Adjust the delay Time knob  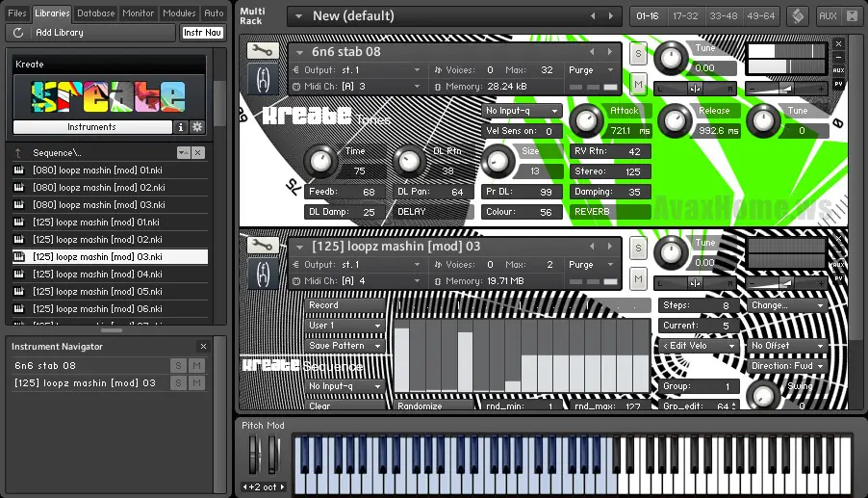[319, 161]
